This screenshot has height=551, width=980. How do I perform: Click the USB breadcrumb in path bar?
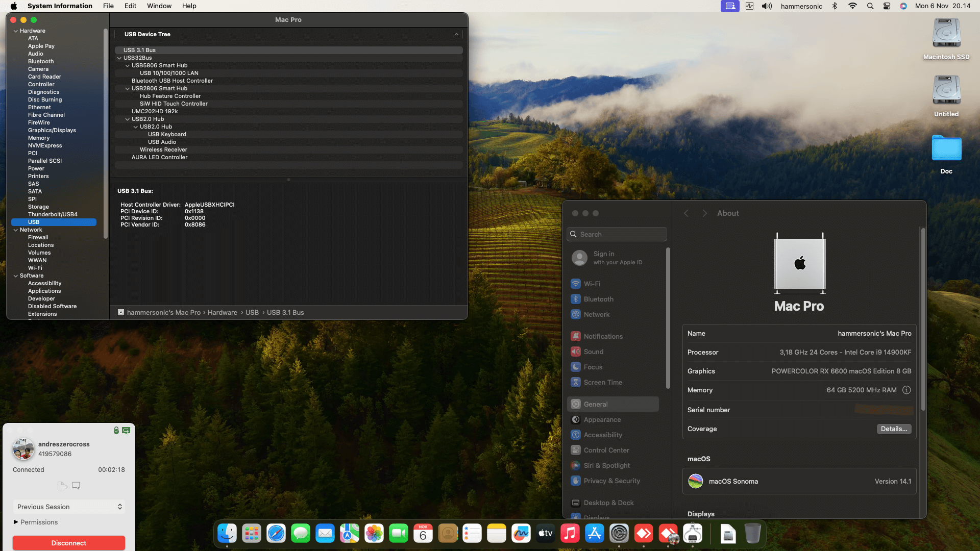click(x=252, y=313)
